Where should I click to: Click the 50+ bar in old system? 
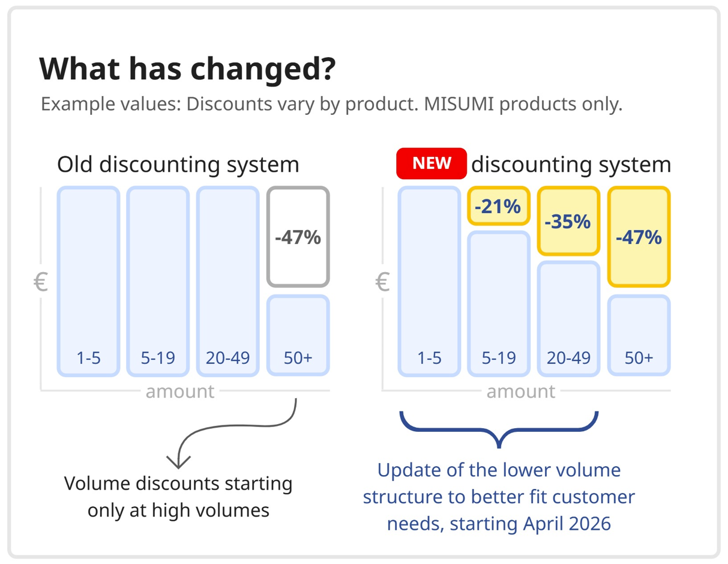(298, 335)
